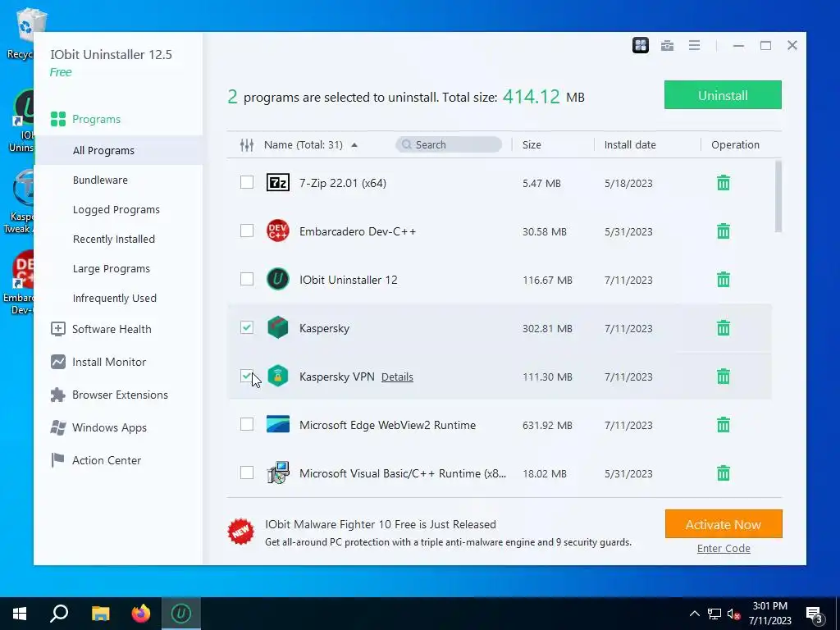Click the Kaspersky size 302.81 MB
The width and height of the screenshot is (840, 630).
[547, 328]
